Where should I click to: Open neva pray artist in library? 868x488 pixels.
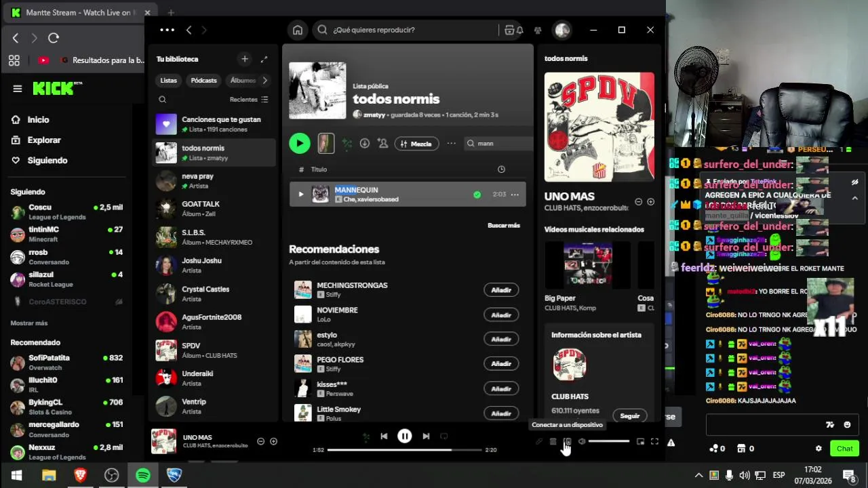click(x=214, y=181)
